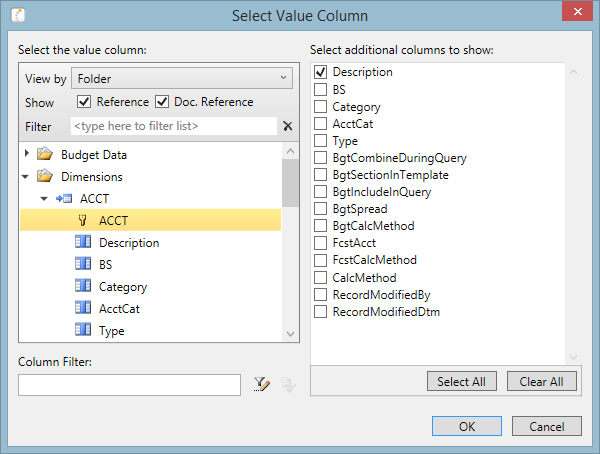Expand the Budget Data tree node
The image size is (600, 454).
pyautogui.click(x=27, y=155)
